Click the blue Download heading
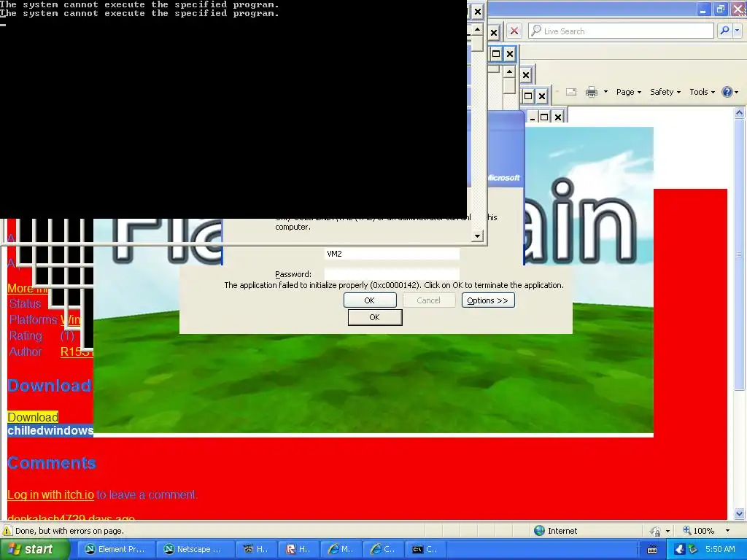The image size is (747, 560). 50,385
